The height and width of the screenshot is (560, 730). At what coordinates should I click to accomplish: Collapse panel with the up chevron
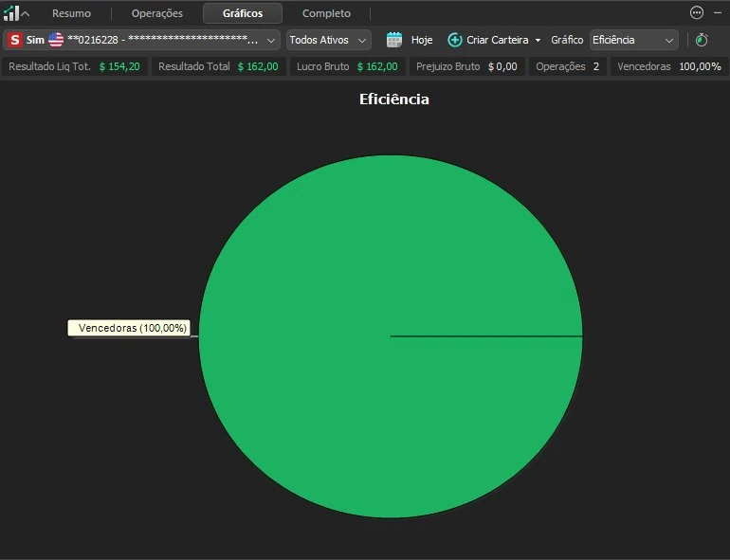click(x=26, y=14)
